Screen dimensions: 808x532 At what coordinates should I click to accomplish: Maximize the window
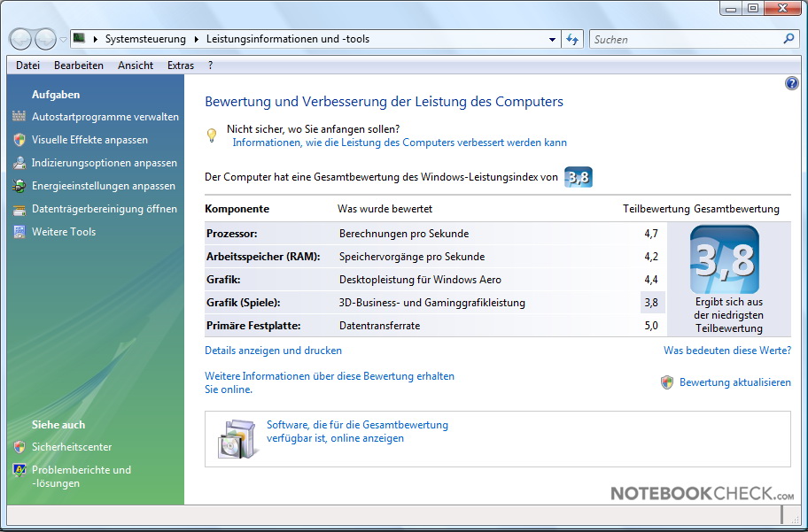tap(752, 9)
